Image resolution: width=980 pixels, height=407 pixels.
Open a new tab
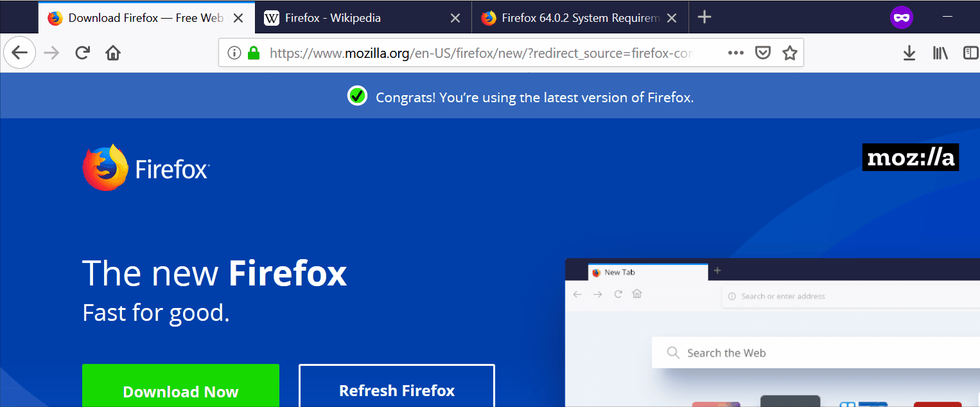(704, 17)
